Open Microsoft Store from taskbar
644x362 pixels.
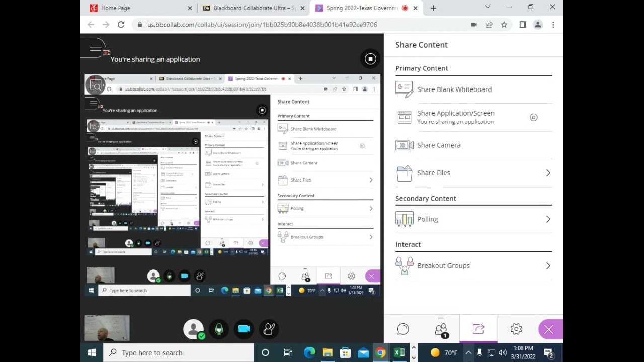pos(345,353)
